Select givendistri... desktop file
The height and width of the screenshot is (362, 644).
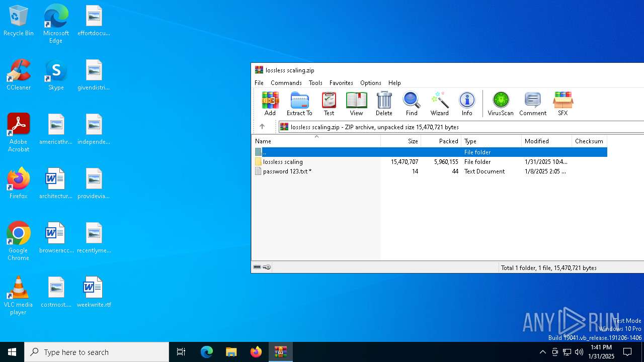[94, 75]
